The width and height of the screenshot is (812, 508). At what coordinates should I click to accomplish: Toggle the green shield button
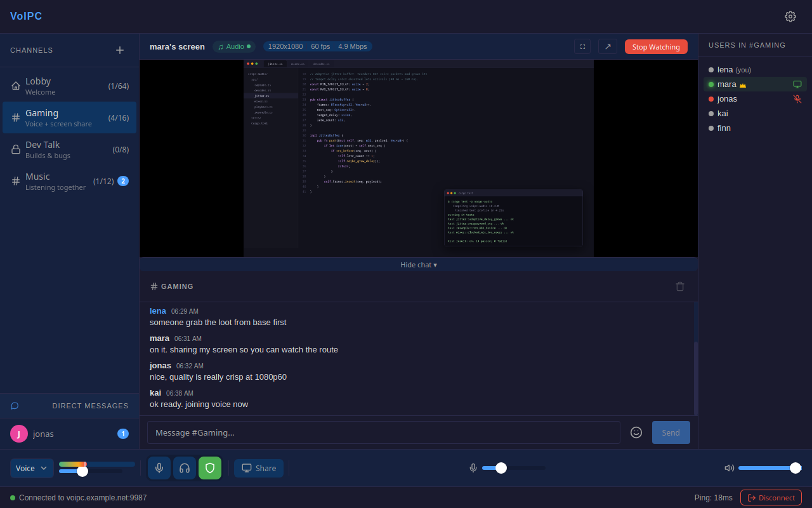tap(210, 468)
